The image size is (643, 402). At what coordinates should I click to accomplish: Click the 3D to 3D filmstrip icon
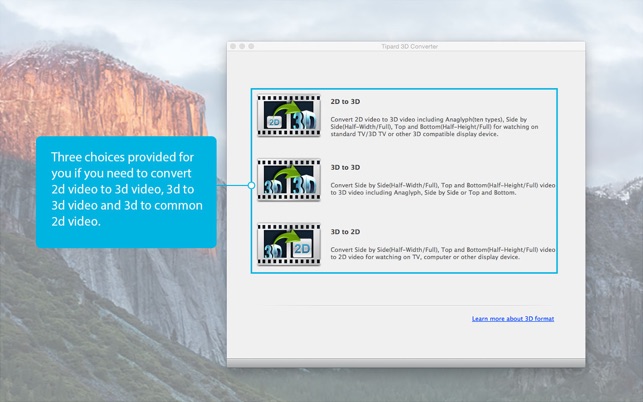point(289,180)
